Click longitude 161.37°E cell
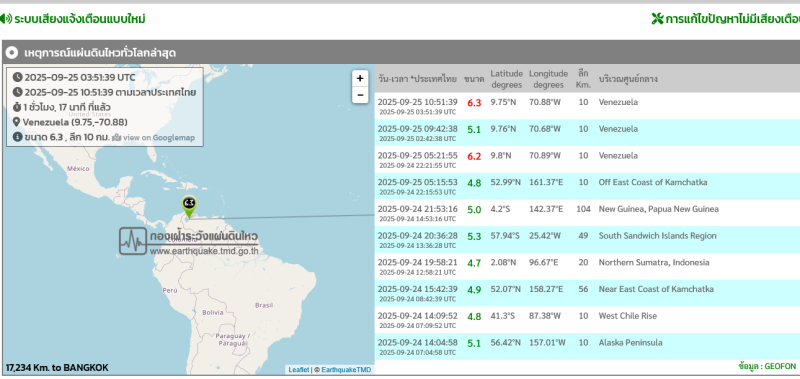 pyautogui.click(x=546, y=183)
